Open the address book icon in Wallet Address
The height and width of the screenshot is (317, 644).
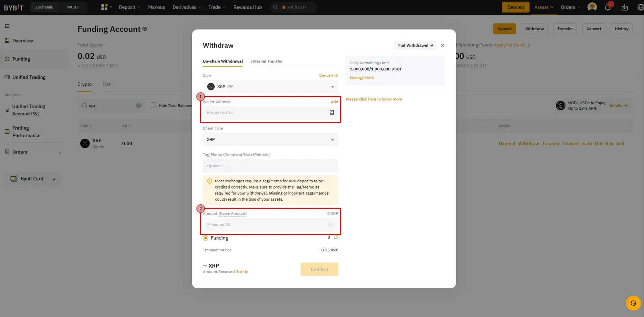(x=332, y=113)
